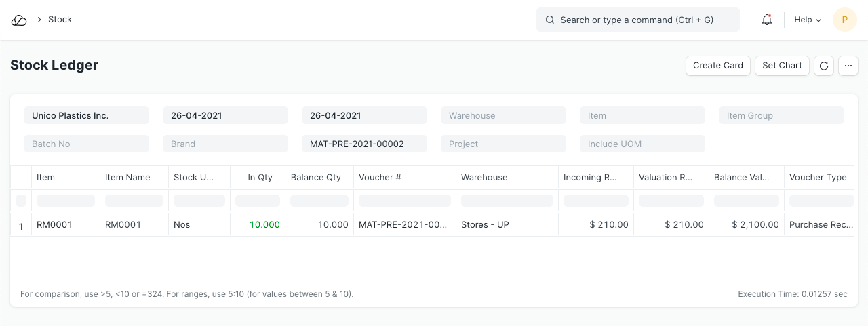Sort by the Balance Qty column header
The image size is (868, 326).
315,178
